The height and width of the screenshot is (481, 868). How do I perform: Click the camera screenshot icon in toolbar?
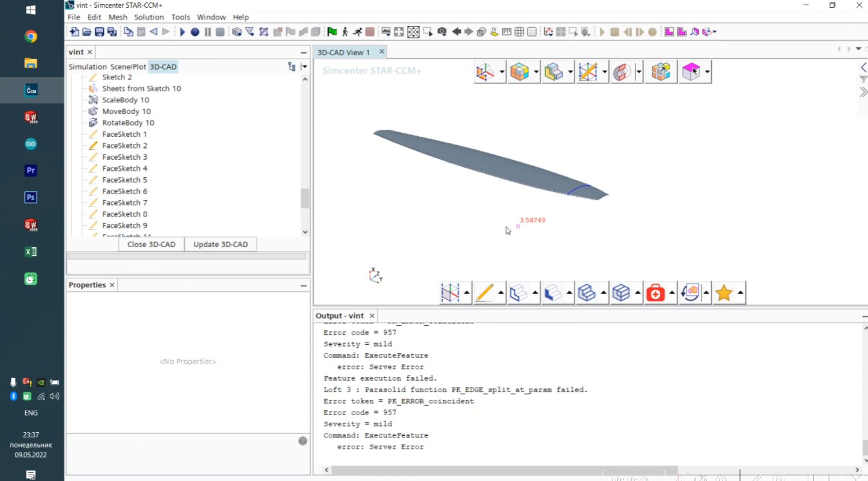click(442, 32)
